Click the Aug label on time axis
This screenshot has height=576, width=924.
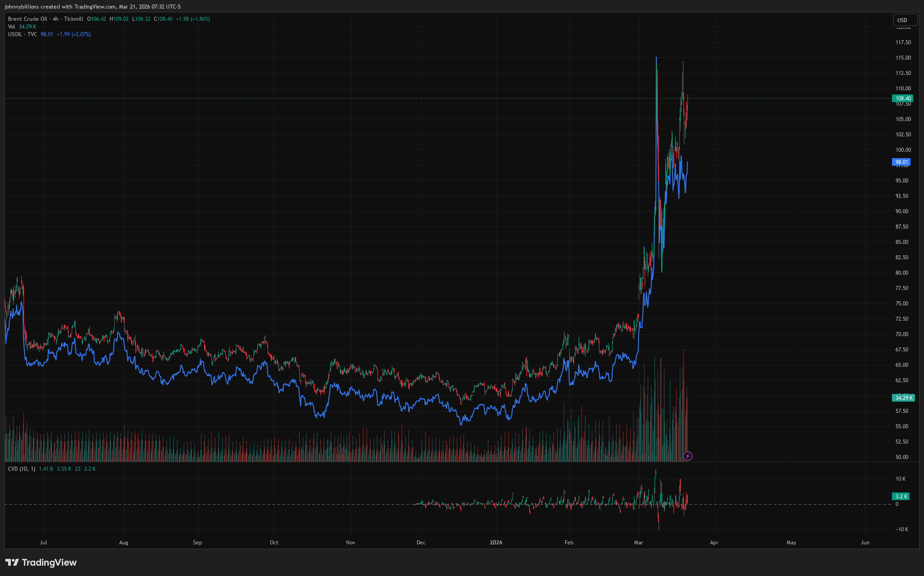click(x=123, y=543)
